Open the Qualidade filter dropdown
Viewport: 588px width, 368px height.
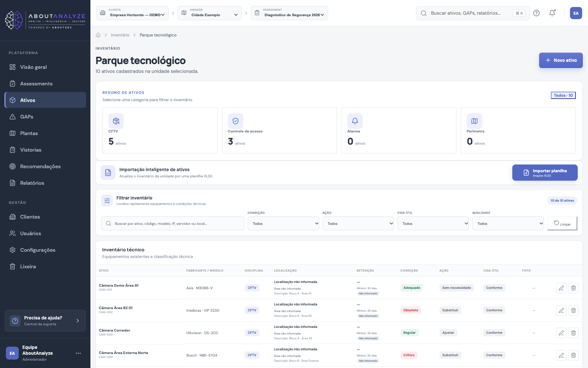click(x=508, y=223)
